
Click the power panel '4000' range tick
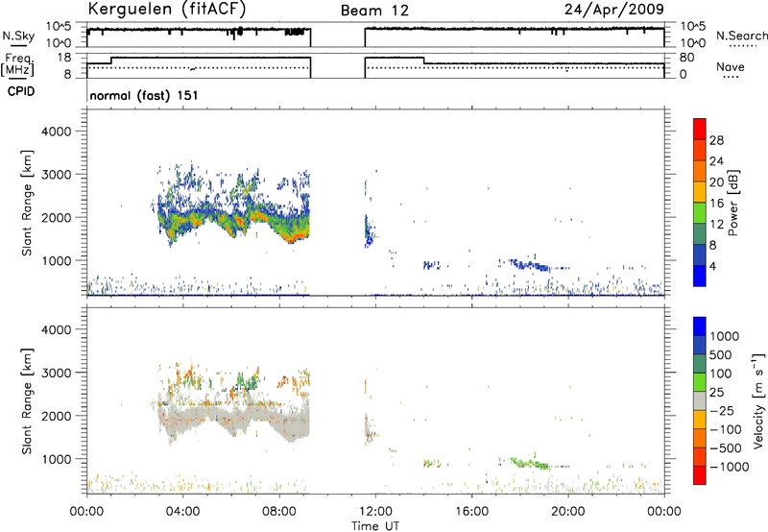(56, 132)
